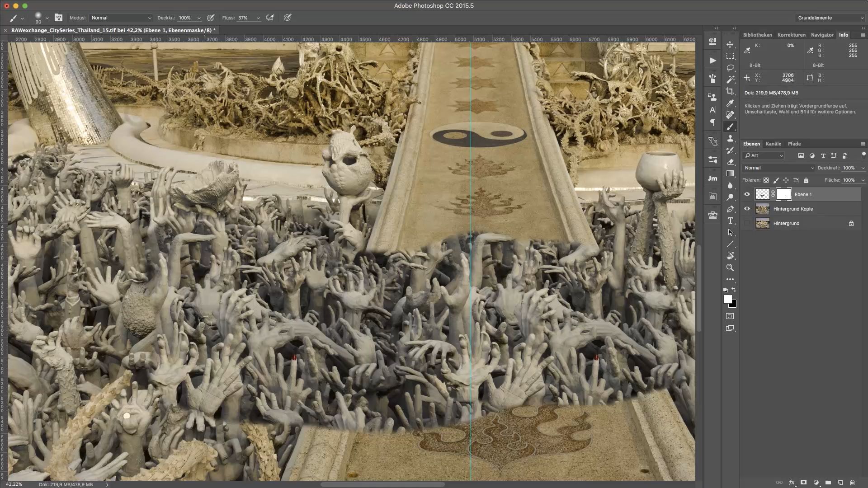868x488 pixels.
Task: Swap foreground and background colors
Action: coord(734,290)
